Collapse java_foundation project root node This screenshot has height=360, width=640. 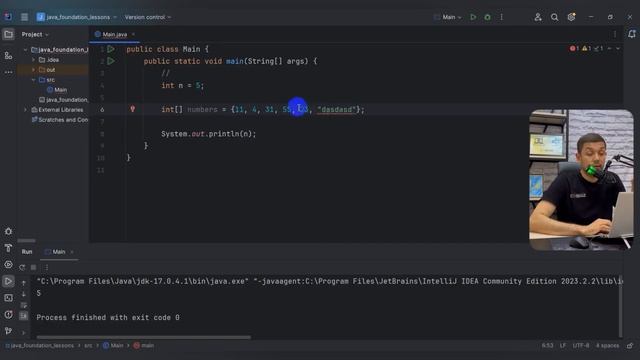coord(25,50)
